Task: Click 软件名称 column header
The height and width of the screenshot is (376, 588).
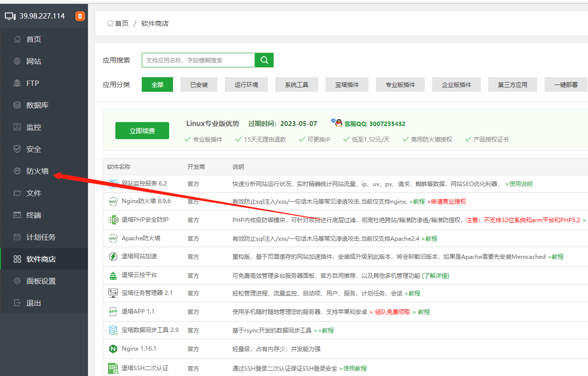Action: pos(119,167)
